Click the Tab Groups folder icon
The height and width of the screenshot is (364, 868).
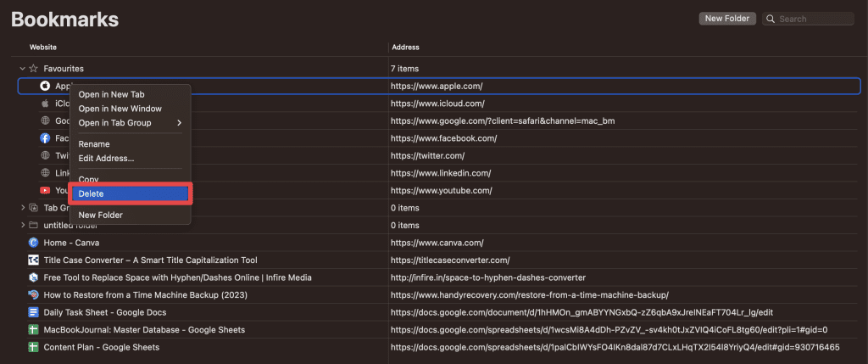point(33,208)
